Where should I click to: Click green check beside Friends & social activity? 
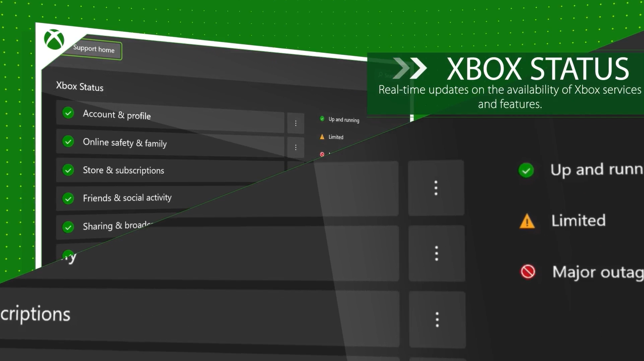68,198
